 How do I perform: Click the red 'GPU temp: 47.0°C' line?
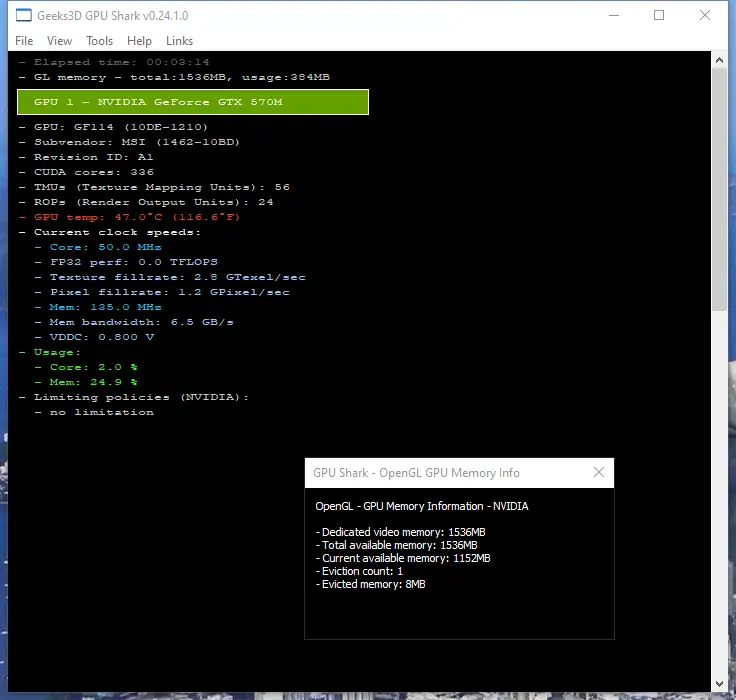click(130, 217)
